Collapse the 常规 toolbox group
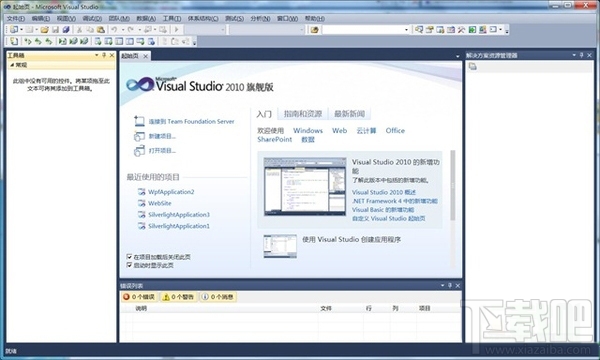This screenshot has width=600, height=360. click(12, 65)
